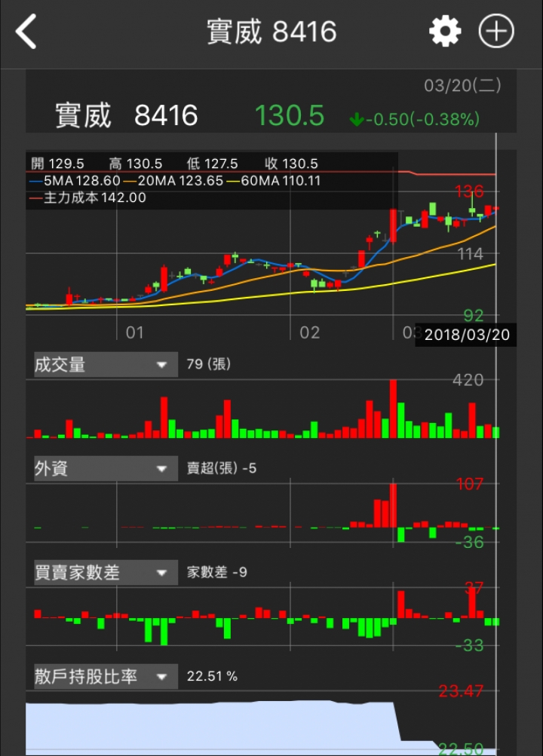Tap the 23.47 holding ratio axis label
Screen dimensions: 543x756
coord(461,691)
